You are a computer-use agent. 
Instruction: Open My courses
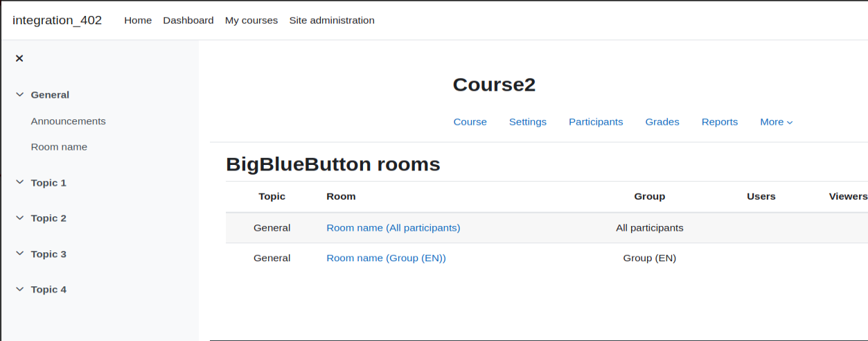pos(251,21)
